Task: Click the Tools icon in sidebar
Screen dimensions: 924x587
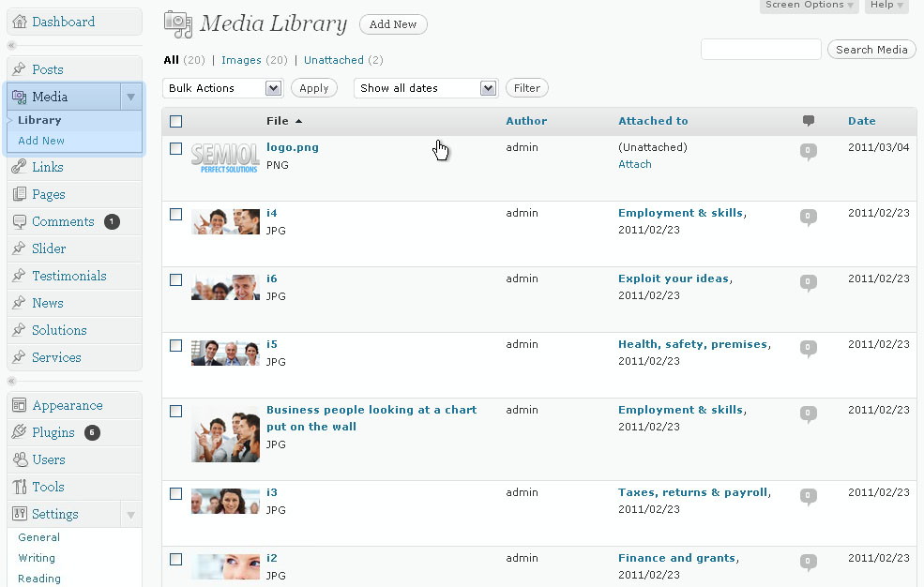Action: pyautogui.click(x=20, y=487)
